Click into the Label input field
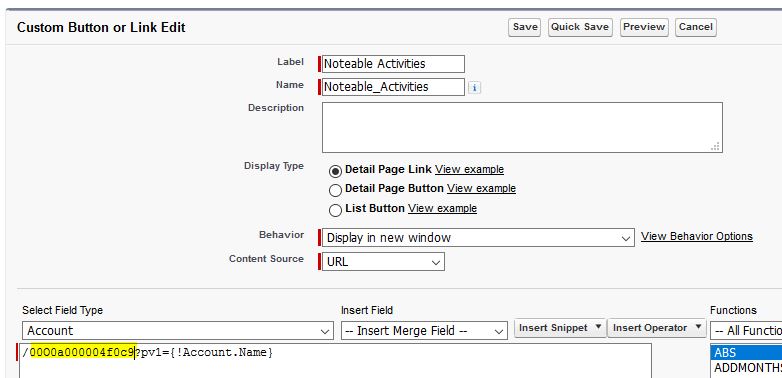 393,64
